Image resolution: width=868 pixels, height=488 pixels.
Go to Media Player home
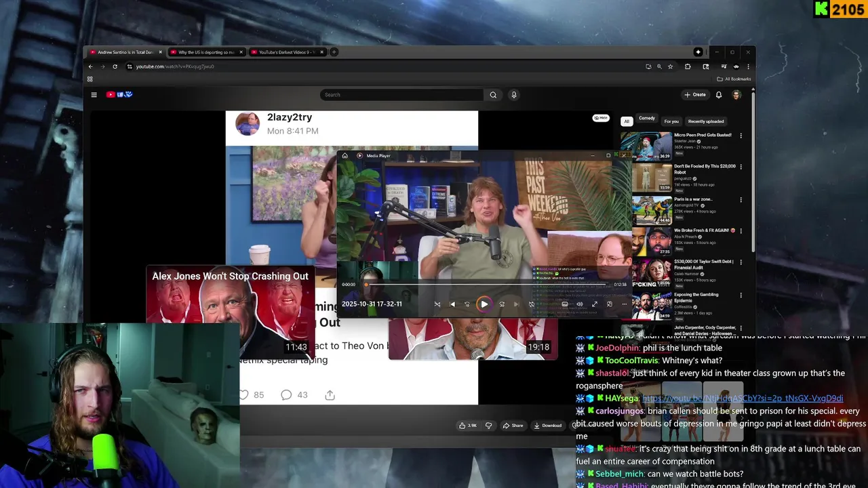point(344,156)
